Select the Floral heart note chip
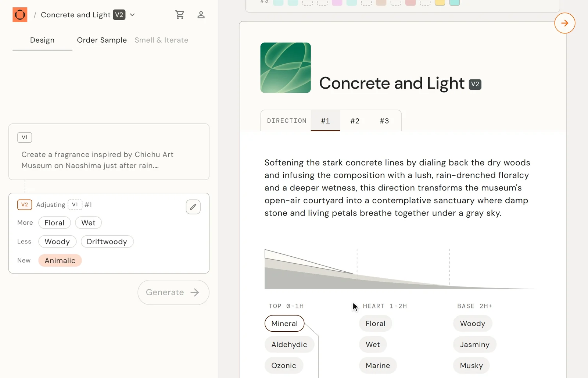Viewport: 588px width, 378px height. click(376, 324)
